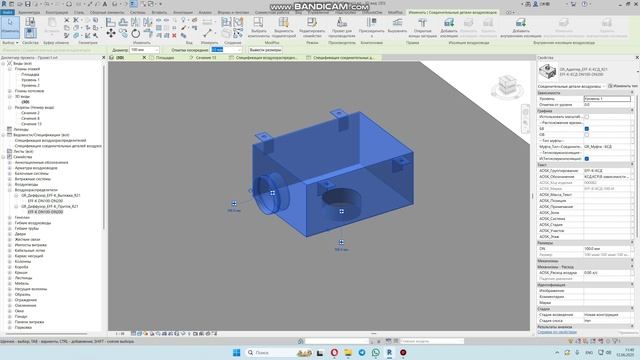Toggle the БВ checkbox in properties
This screenshot has height=360, width=640.
587,129
